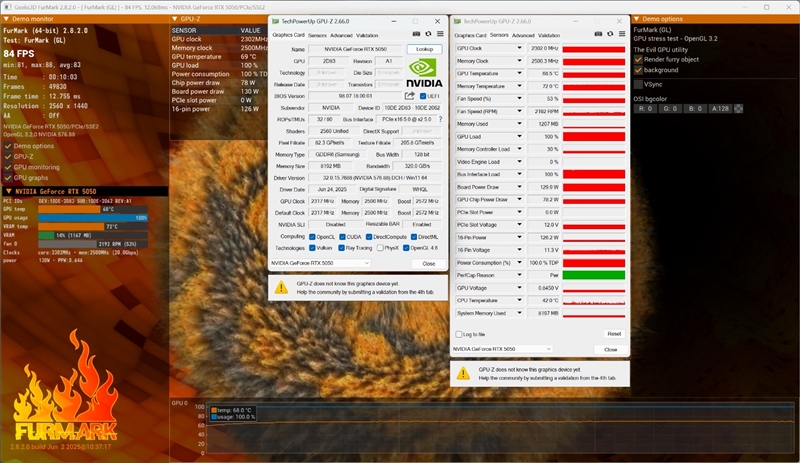This screenshot has width=800, height=463.
Task: Toggle the OpenCL checkbox
Action: coord(312,237)
